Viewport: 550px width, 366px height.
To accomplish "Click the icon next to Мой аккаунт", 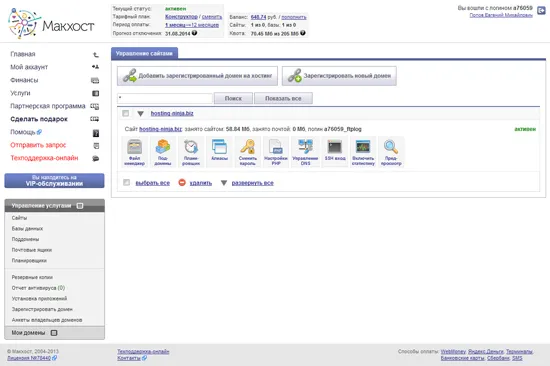I will [x=95, y=67].
